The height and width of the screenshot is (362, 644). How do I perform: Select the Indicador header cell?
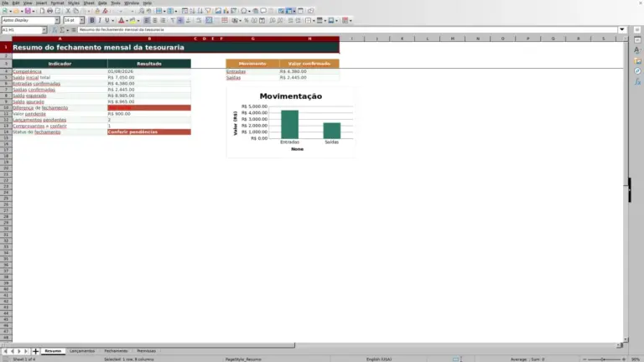60,64
